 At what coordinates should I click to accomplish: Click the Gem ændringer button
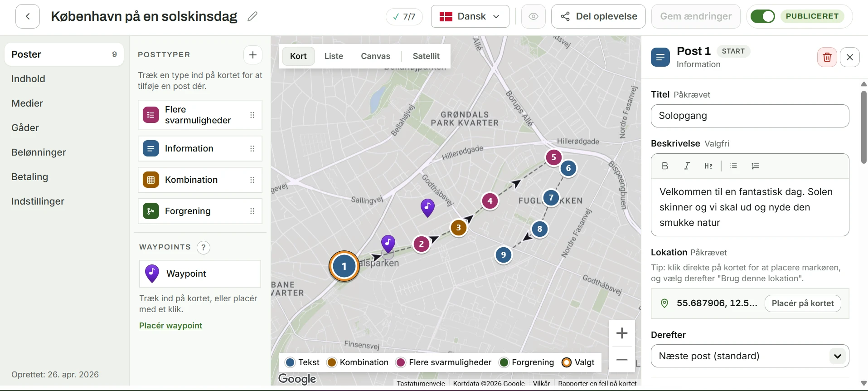tap(696, 16)
